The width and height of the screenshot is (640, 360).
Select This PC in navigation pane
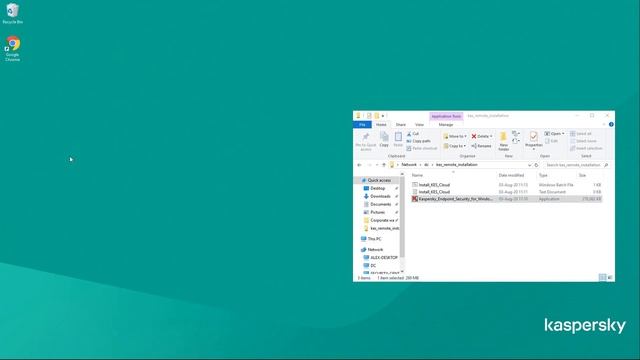click(x=371, y=239)
